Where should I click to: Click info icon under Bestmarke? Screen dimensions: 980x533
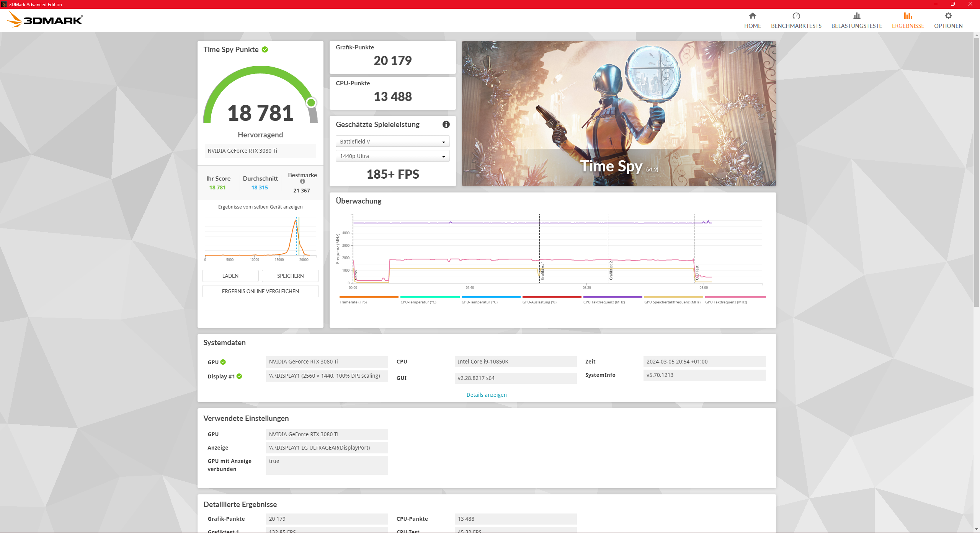pos(302,181)
